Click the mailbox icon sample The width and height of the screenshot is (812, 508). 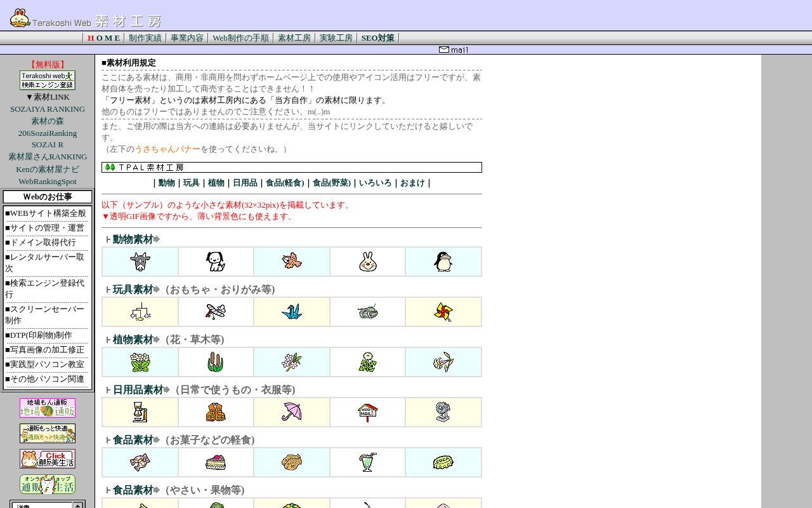tap(368, 412)
